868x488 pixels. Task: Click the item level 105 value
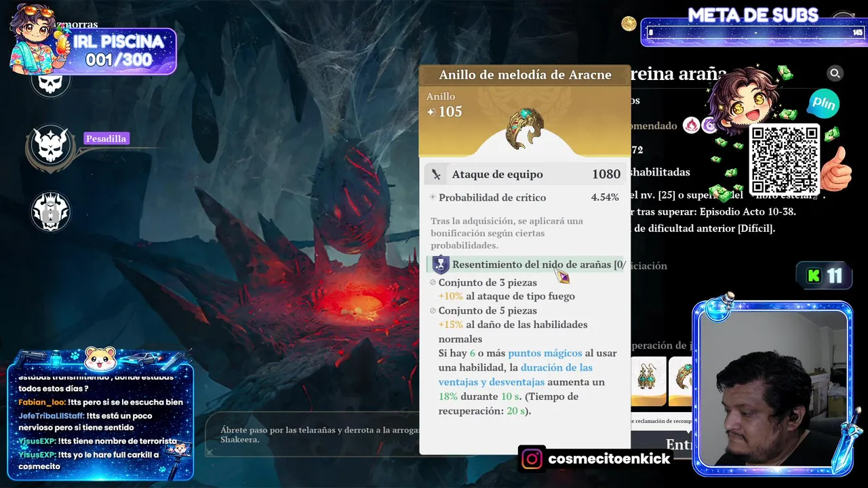point(450,112)
